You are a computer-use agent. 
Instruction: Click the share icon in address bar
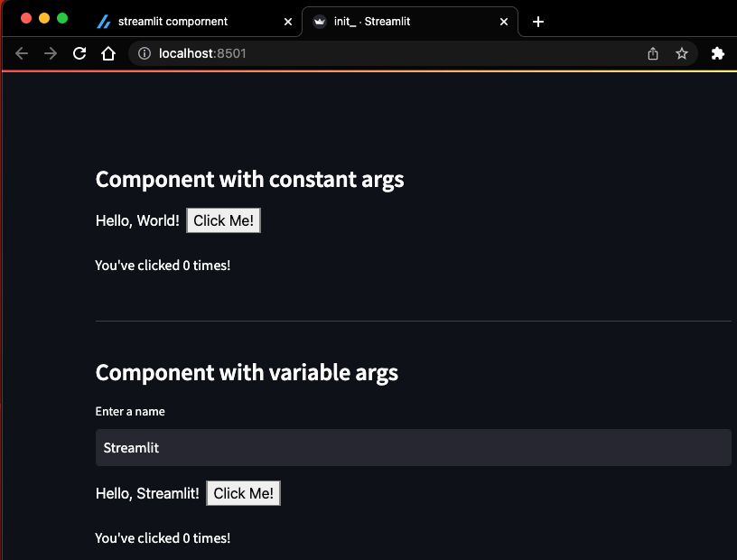(653, 53)
